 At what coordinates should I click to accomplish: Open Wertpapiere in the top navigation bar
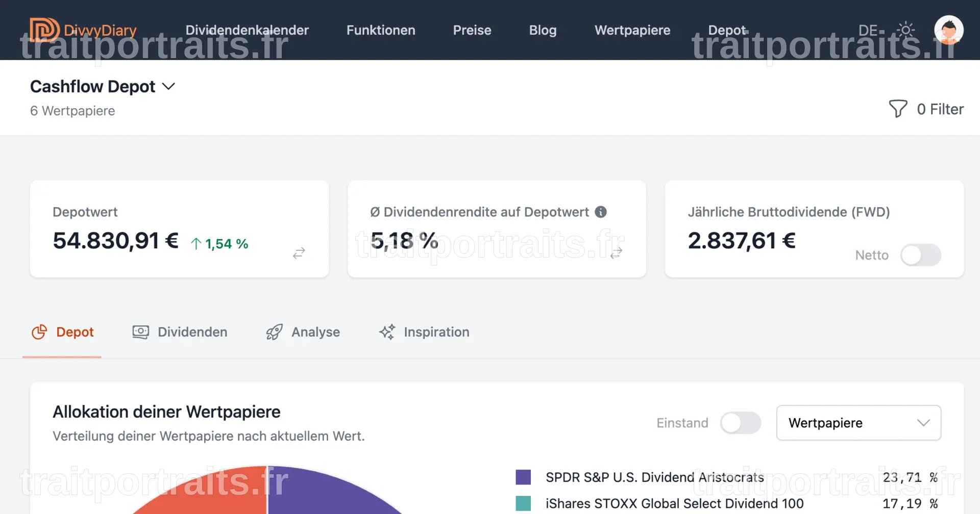point(632,30)
